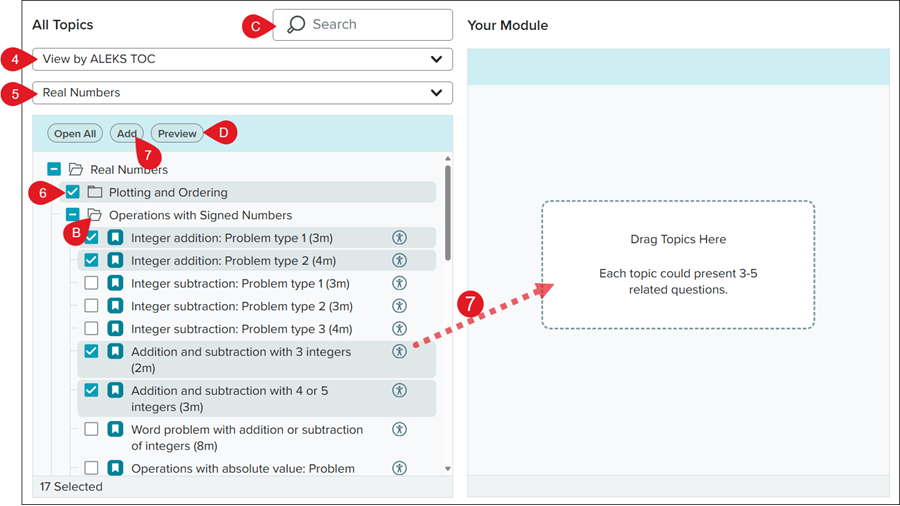Click bookmark icon for Integer subtraction type 1
This screenshot has width=900, height=506.
point(116,284)
